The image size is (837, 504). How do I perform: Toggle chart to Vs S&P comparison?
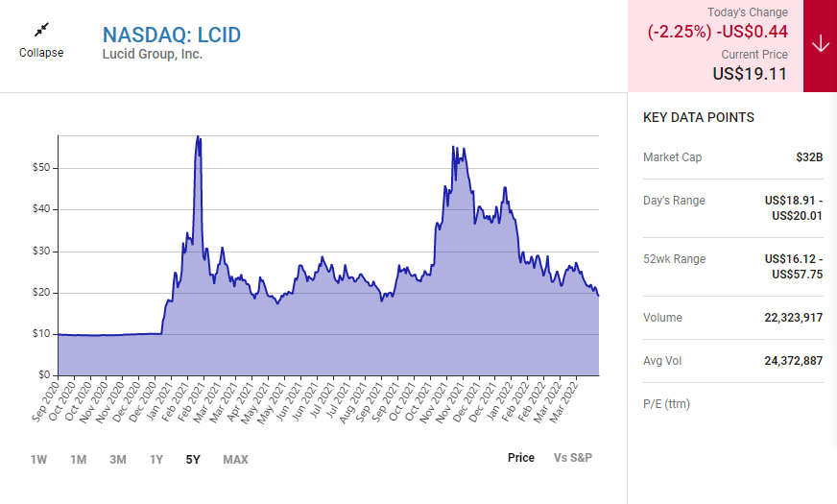[573, 458]
